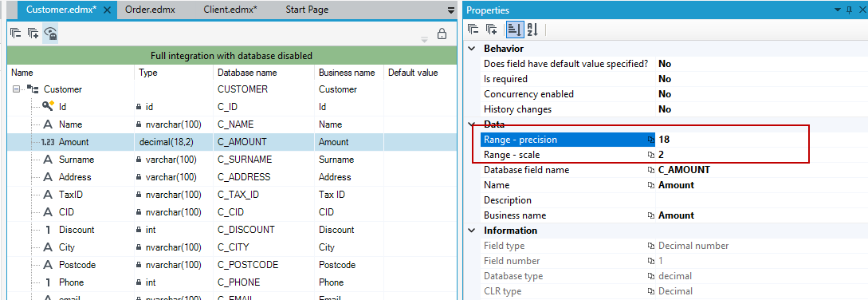Click the Full integration with database disabled banner
The width and height of the screenshot is (868, 300).
click(232, 56)
